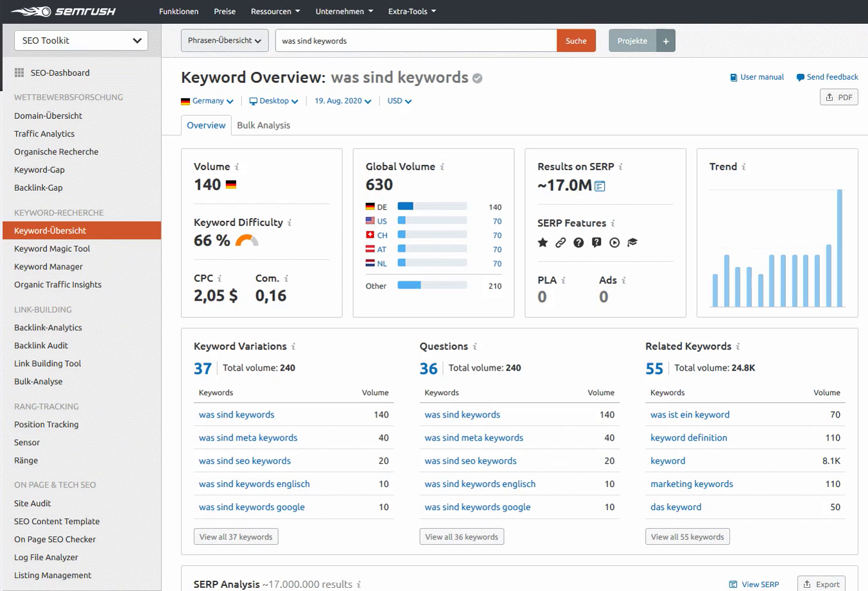
Task: Click the View SERP link
Action: [754, 585]
